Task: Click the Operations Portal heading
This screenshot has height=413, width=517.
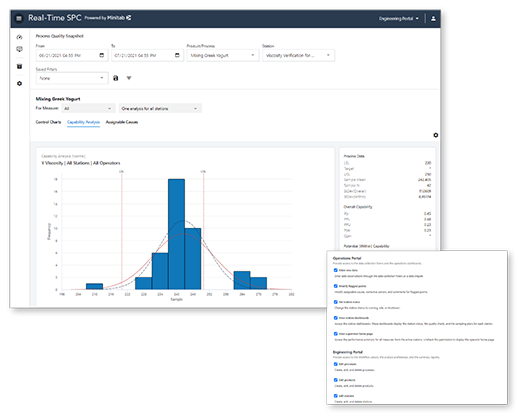Action: click(x=347, y=258)
